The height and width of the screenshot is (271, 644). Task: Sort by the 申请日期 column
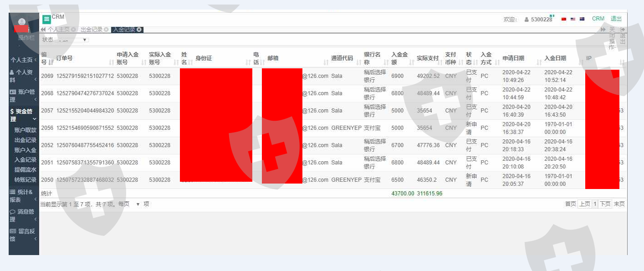click(540, 62)
